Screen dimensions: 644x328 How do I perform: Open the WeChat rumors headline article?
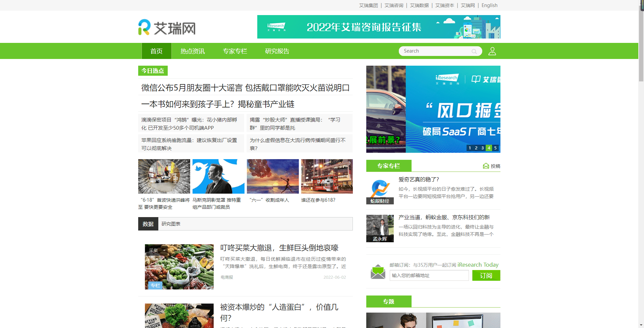point(245,88)
